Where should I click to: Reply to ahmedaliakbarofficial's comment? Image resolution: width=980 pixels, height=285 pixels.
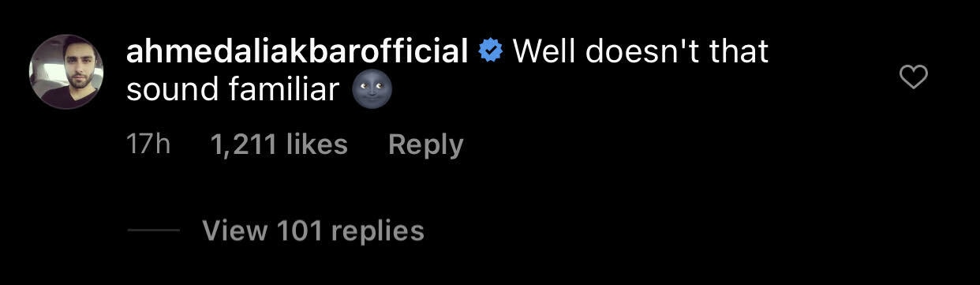pyautogui.click(x=426, y=144)
